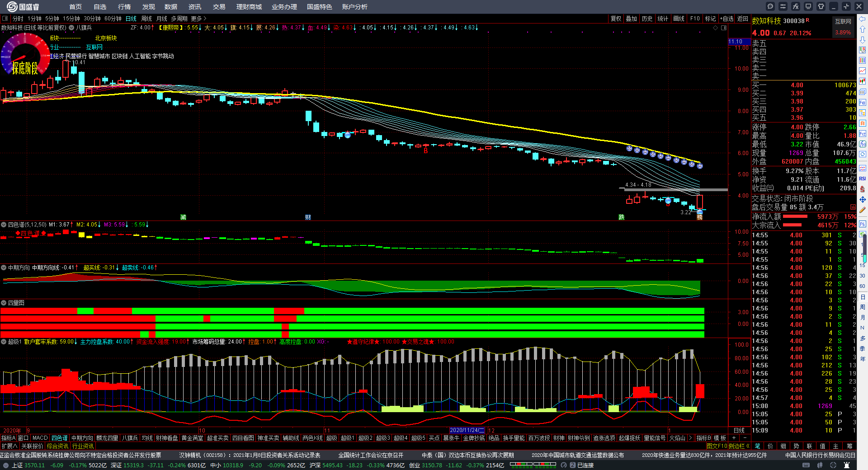Open the quote list grid icon in right toolbar
Viewport: 868px width, 470px height.
863,61
